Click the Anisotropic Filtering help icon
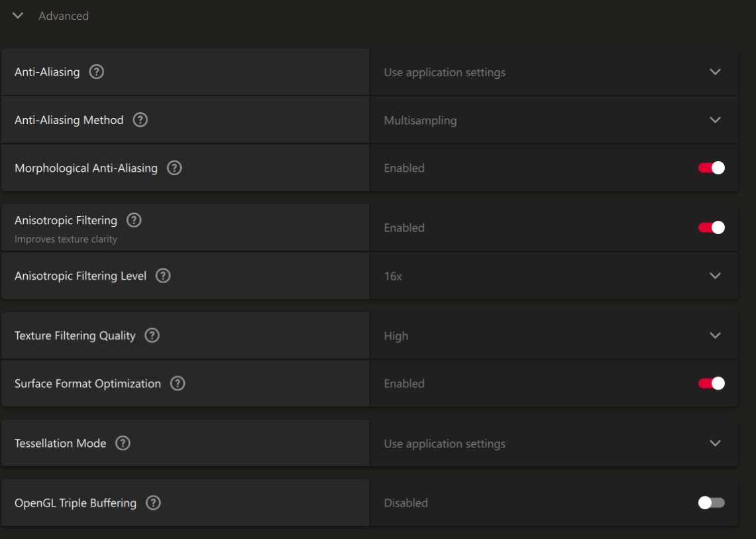This screenshot has width=756, height=539. [x=134, y=220]
